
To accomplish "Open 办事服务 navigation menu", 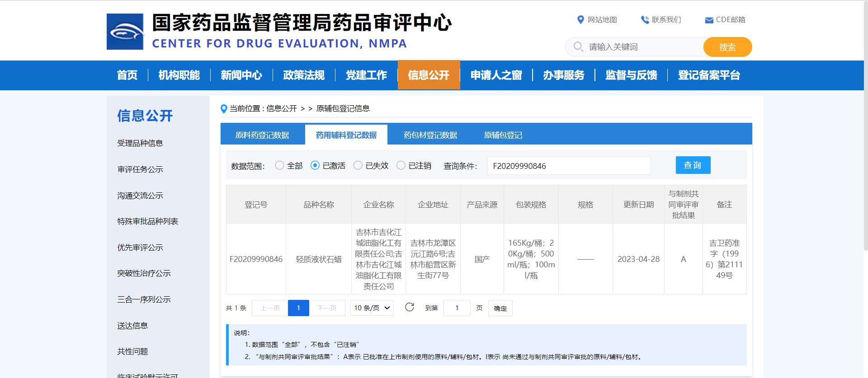I will tap(564, 75).
